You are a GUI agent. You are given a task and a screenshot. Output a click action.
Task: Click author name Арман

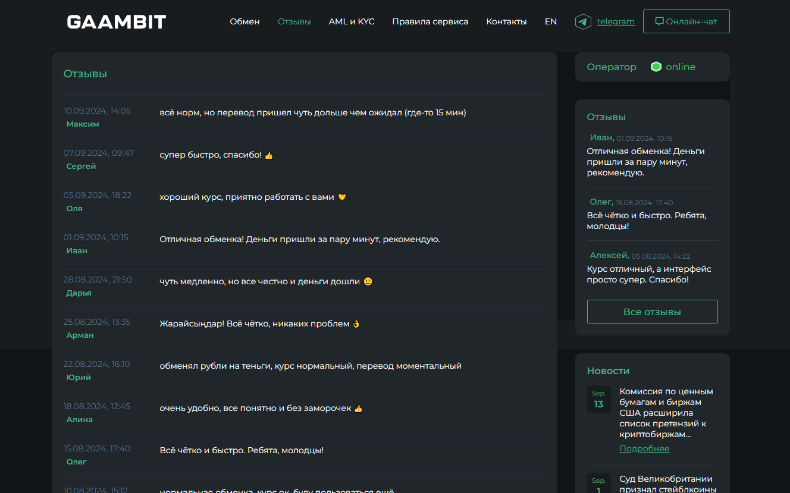coord(80,335)
